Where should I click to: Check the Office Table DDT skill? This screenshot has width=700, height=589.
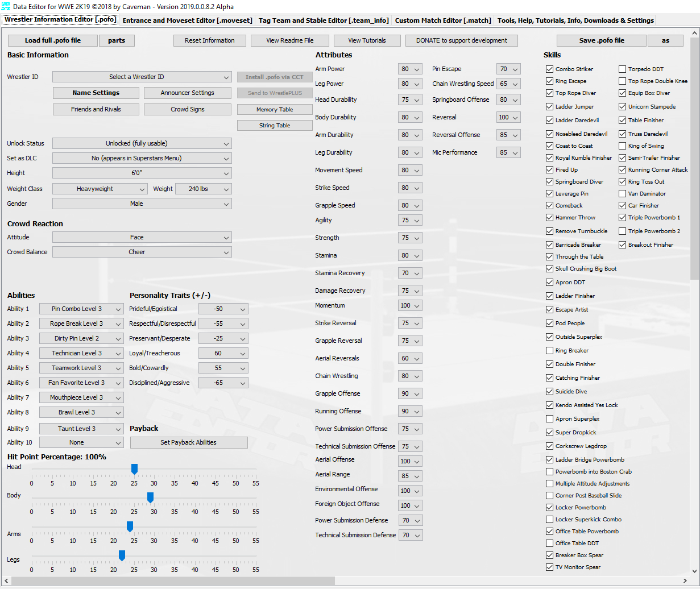pos(549,544)
